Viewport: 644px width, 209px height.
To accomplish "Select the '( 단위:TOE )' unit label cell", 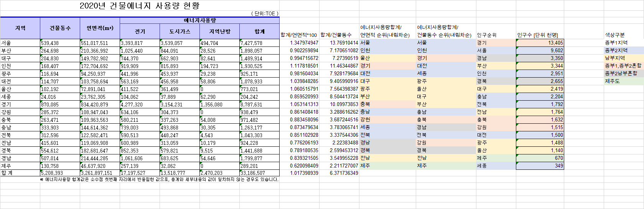I will pyautogui.click(x=265, y=13).
